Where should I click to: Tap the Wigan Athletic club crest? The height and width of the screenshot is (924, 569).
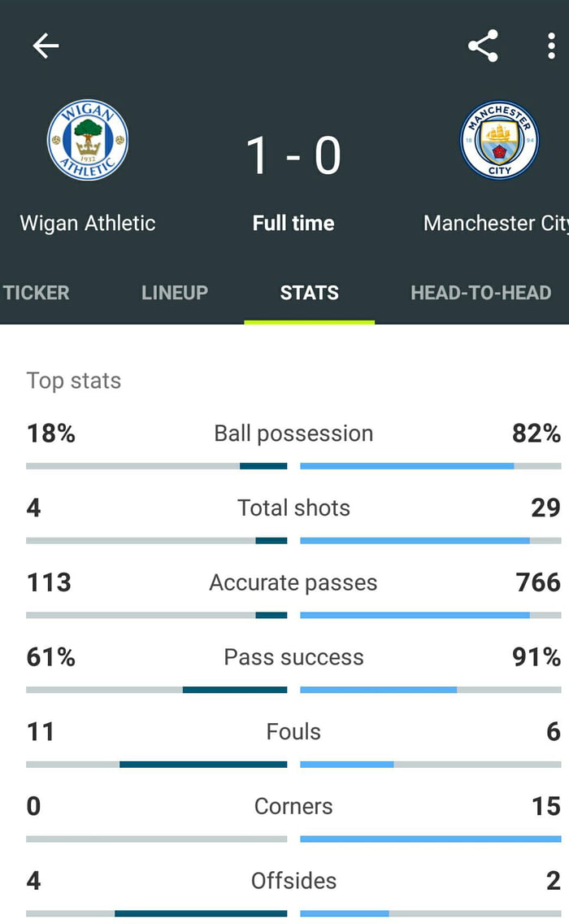point(88,140)
